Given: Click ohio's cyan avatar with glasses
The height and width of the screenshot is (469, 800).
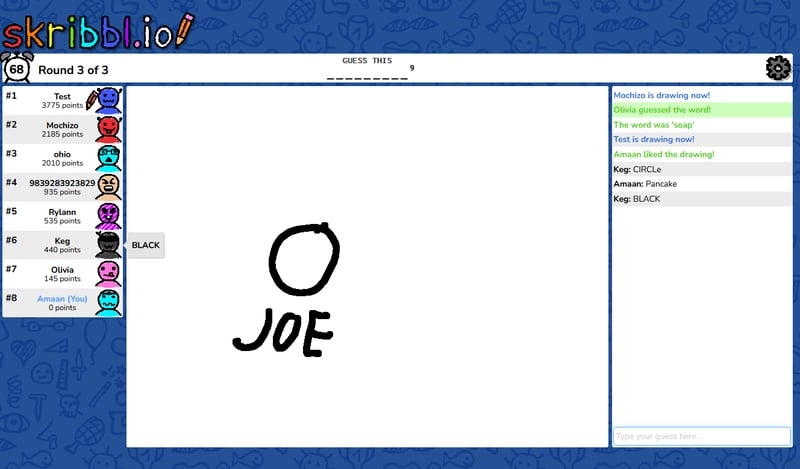Looking at the screenshot, I should point(109,158).
